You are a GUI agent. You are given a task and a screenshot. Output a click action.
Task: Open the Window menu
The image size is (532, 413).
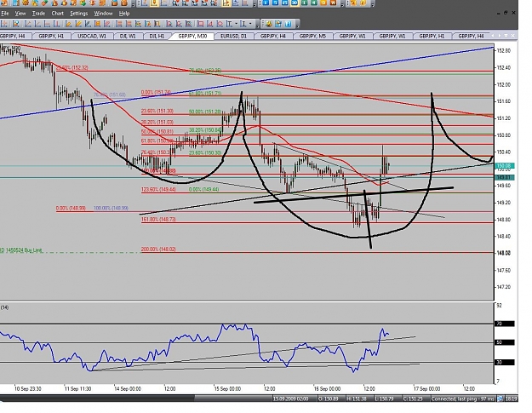(104, 14)
